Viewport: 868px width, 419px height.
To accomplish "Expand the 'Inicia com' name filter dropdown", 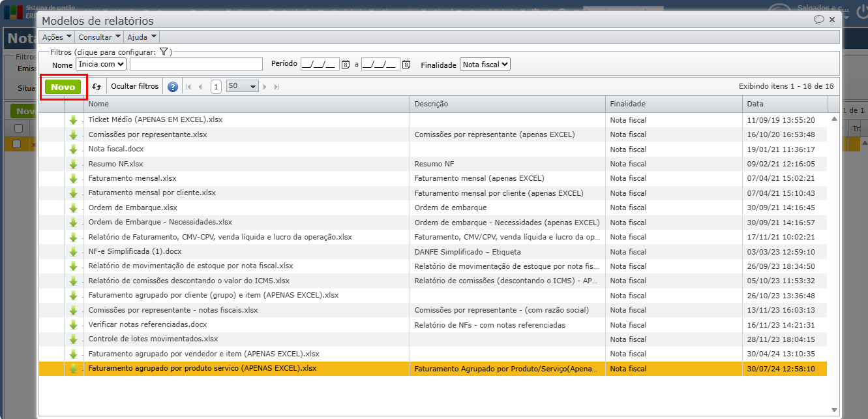I will pos(101,65).
